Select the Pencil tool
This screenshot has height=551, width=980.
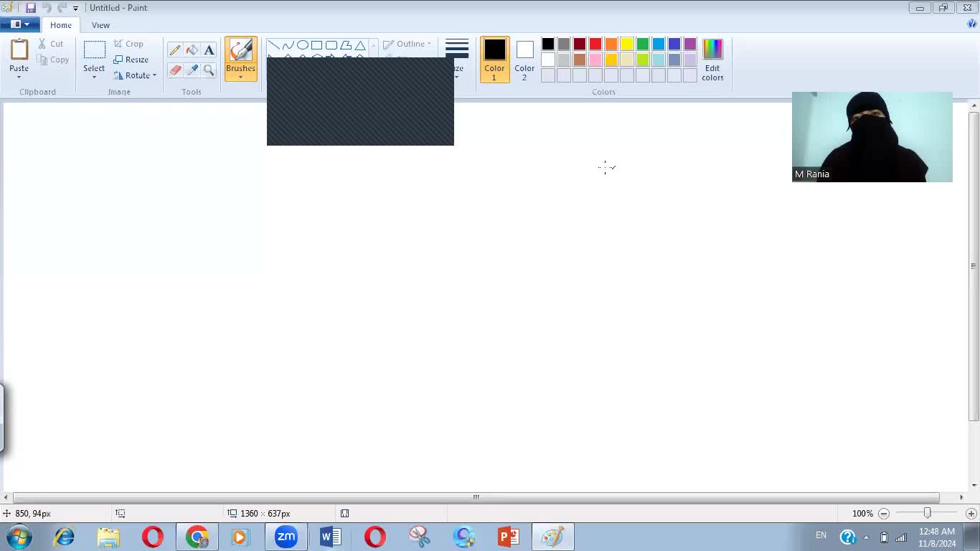[x=175, y=50]
